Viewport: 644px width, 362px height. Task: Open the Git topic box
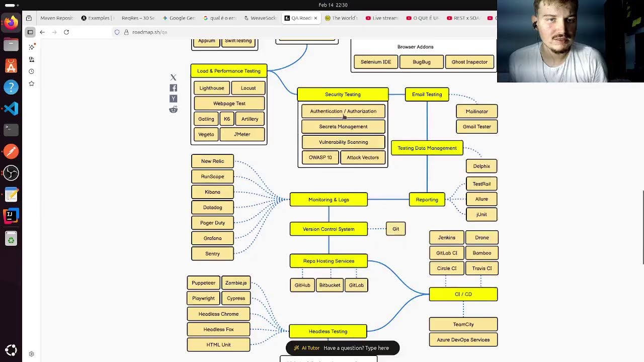click(396, 229)
